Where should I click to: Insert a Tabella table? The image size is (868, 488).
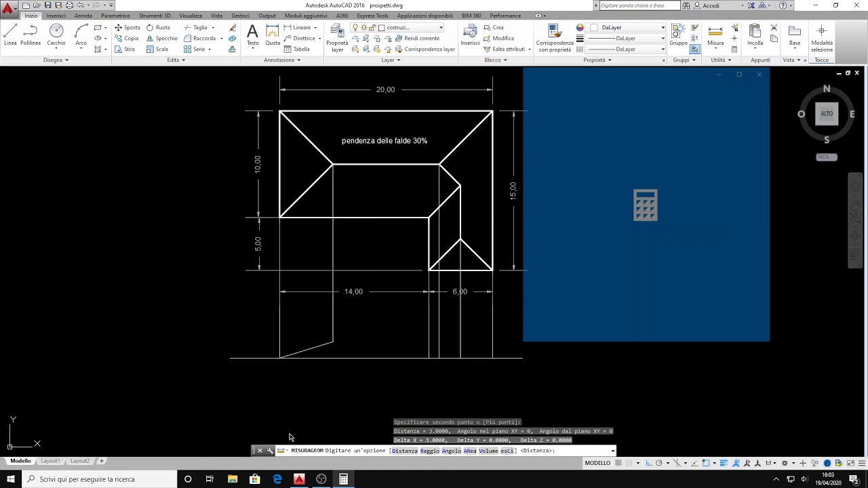point(297,49)
